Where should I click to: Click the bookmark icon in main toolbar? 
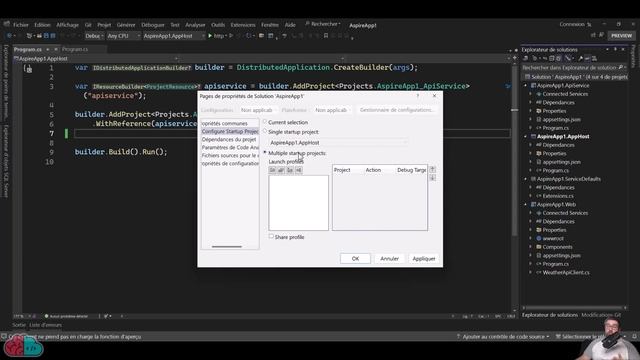point(326,36)
